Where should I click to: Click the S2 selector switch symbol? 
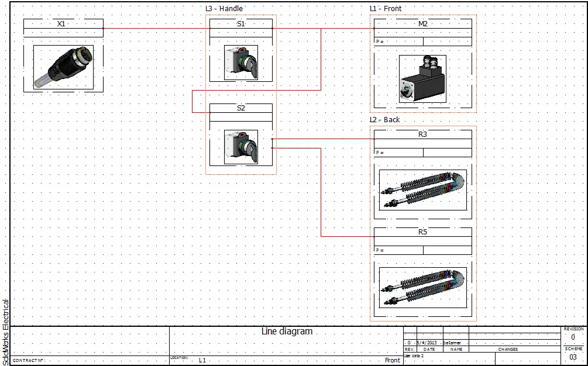pyautogui.click(x=242, y=146)
